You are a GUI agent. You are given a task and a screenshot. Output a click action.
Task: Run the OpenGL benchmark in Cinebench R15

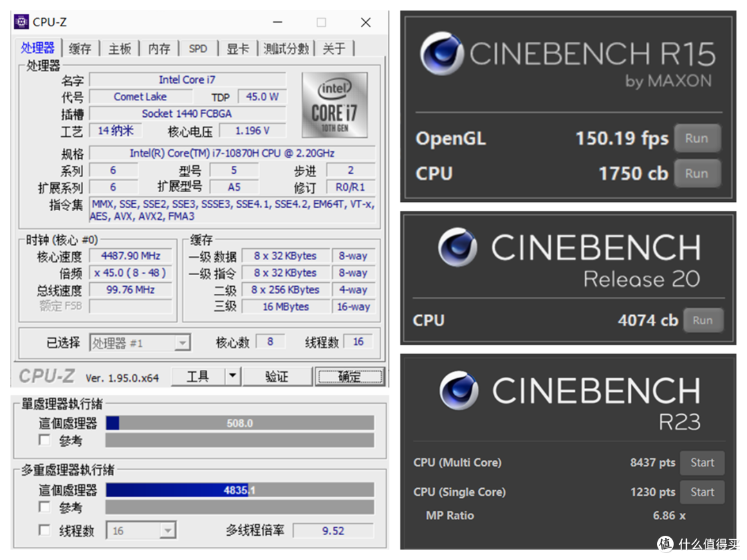(x=697, y=138)
